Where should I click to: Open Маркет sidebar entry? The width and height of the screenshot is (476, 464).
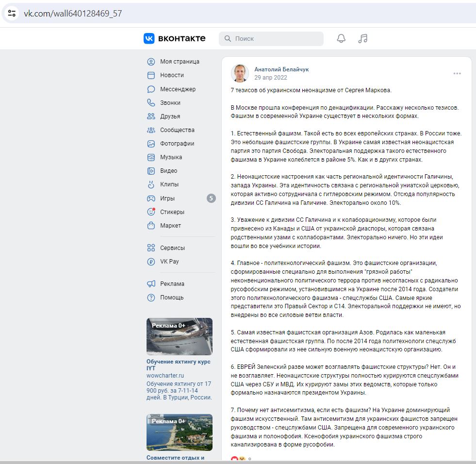pyautogui.click(x=171, y=226)
